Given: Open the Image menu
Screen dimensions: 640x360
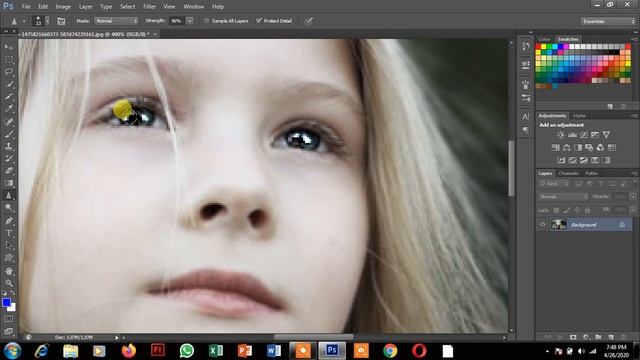Looking at the screenshot, I should click(63, 7).
